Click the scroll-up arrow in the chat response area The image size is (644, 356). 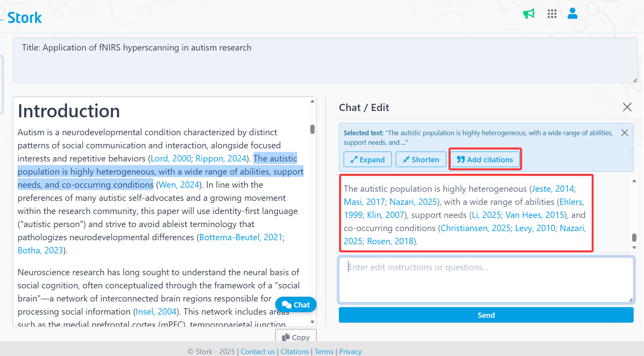pyautogui.click(x=634, y=181)
